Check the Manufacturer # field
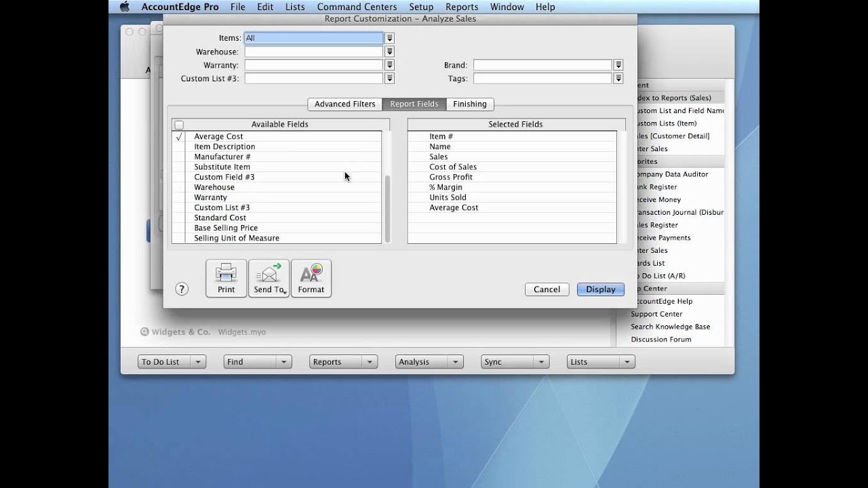This screenshot has height=488, width=868. click(179, 157)
